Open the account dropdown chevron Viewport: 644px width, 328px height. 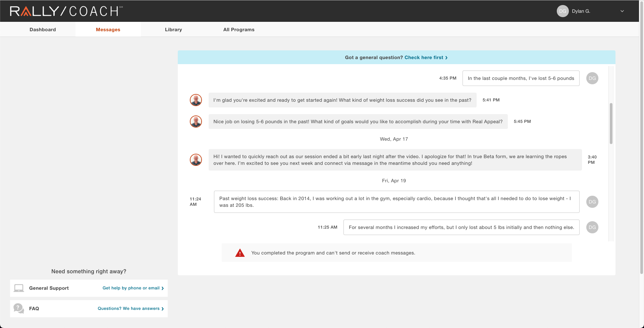622,11
